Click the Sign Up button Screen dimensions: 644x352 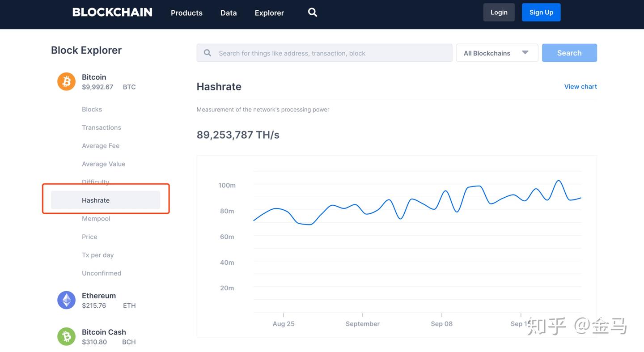click(x=541, y=13)
